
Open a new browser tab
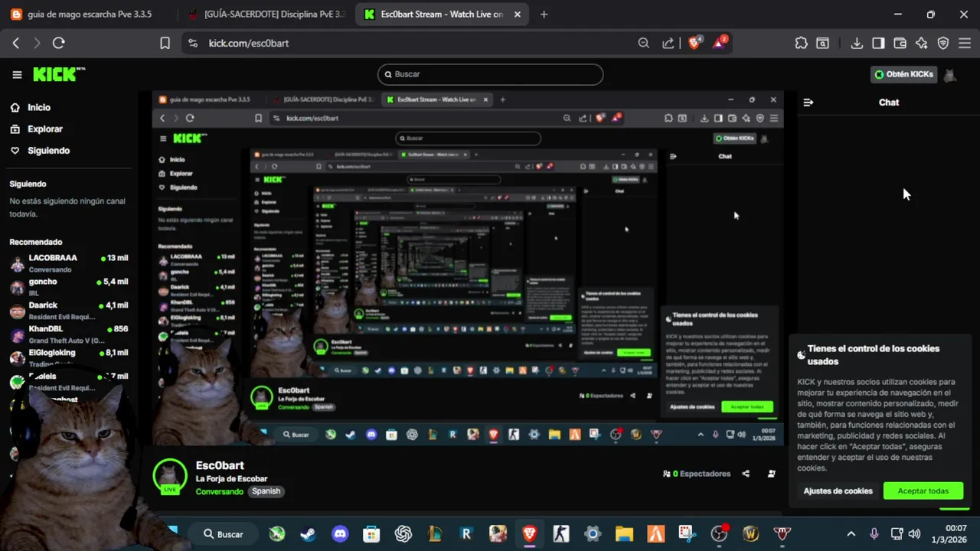[x=544, y=14]
